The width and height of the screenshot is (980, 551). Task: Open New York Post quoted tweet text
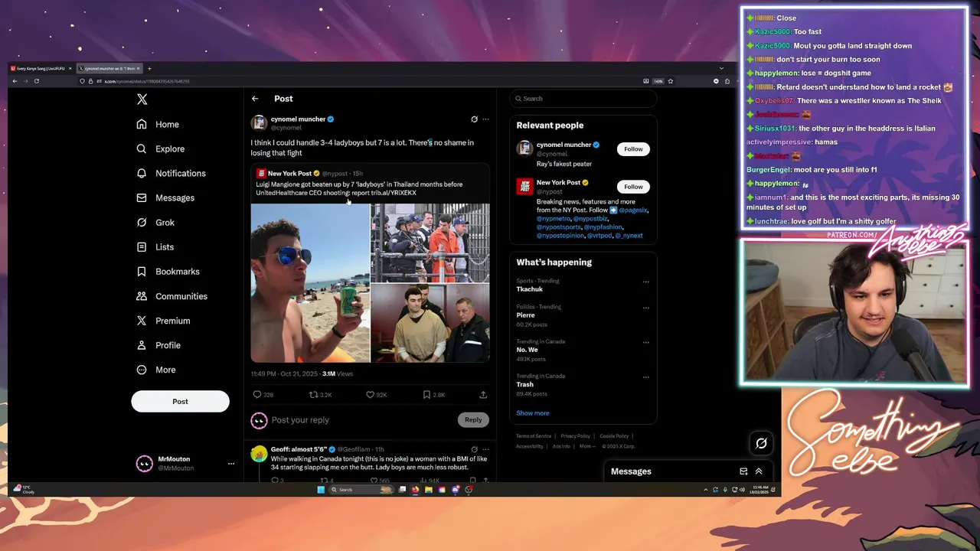point(359,188)
